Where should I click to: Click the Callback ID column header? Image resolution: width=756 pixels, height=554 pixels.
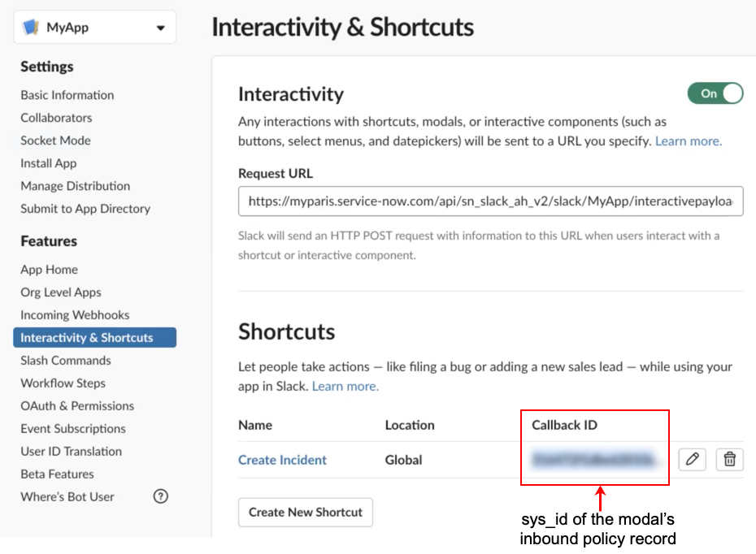pyautogui.click(x=564, y=425)
